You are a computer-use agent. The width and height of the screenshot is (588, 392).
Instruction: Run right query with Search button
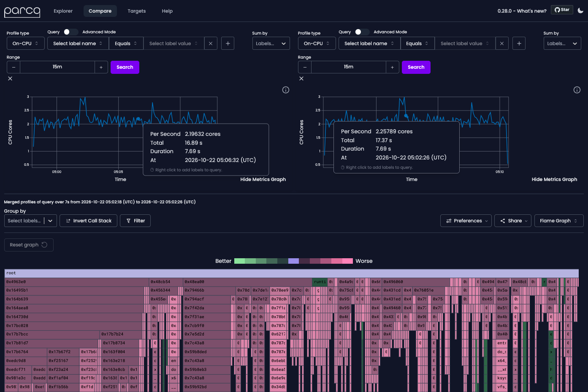pos(416,67)
